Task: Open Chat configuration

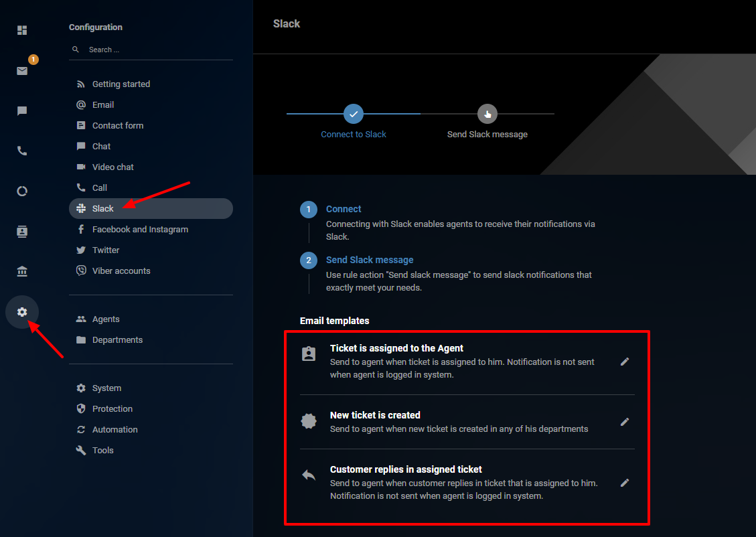Action: tap(151, 146)
